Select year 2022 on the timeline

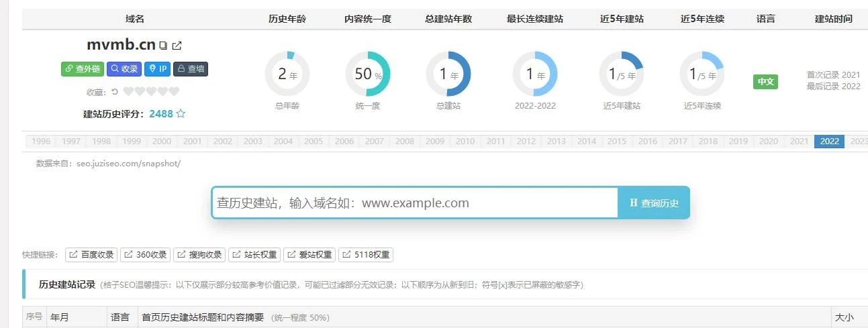coord(829,142)
